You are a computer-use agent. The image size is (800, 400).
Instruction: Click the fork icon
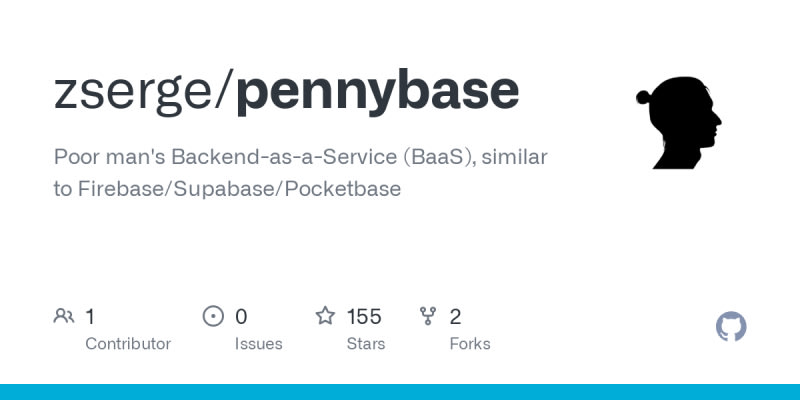[x=429, y=317]
